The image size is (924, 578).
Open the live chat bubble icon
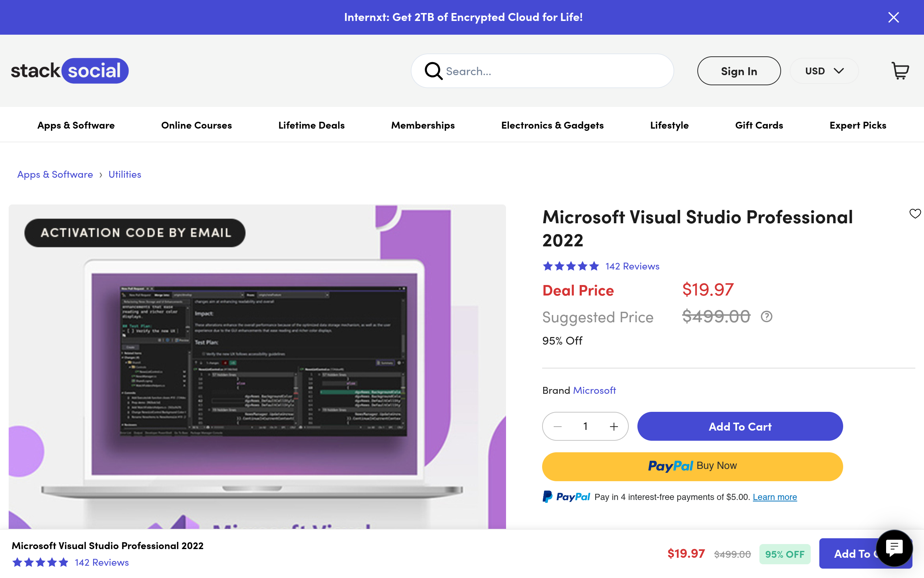(x=894, y=548)
